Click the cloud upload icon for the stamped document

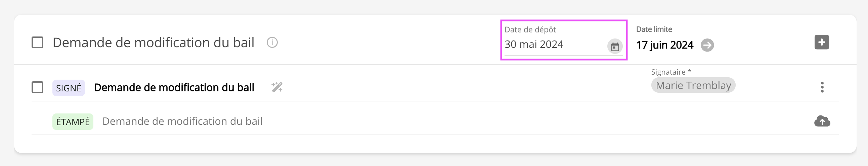[822, 121]
